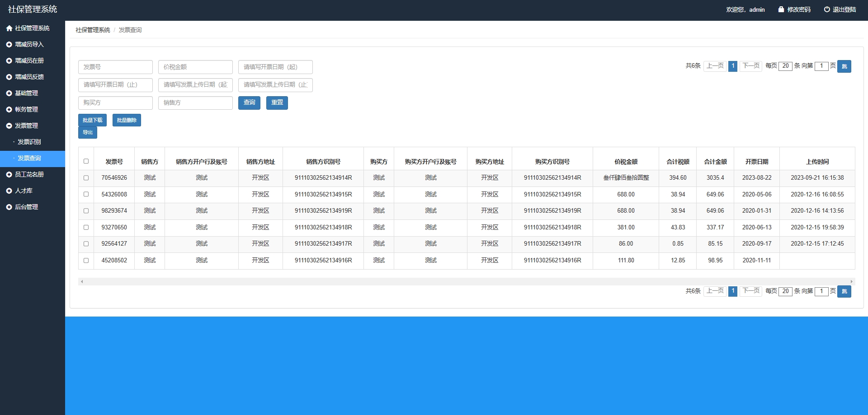The width and height of the screenshot is (868, 415).
Task: Click the horizontal scrollbar below the table
Action: [467, 281]
